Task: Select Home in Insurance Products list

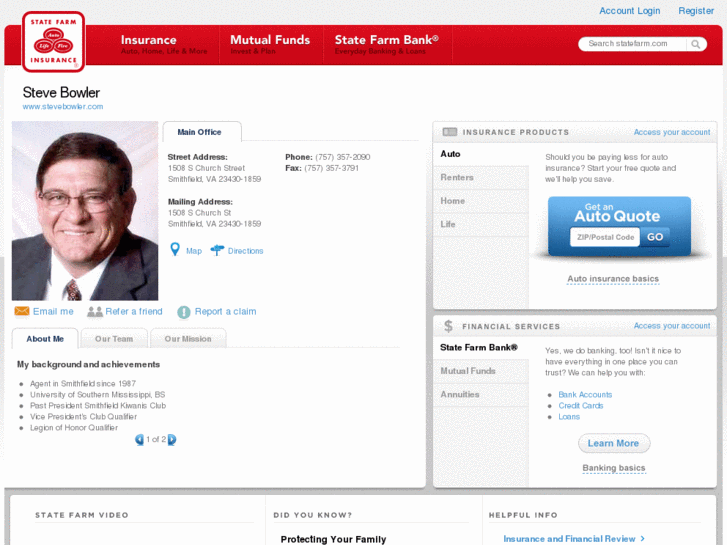Action: [481, 201]
